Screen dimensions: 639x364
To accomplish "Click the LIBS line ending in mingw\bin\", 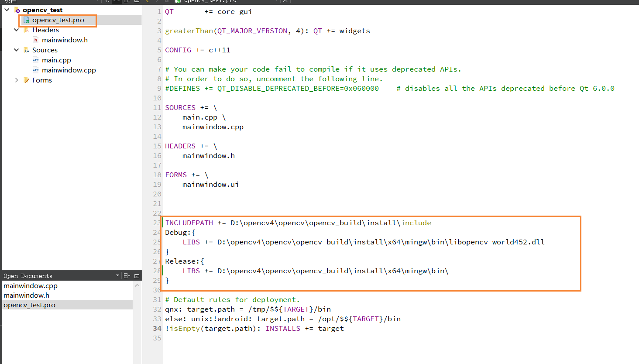I will pyautogui.click(x=316, y=271).
